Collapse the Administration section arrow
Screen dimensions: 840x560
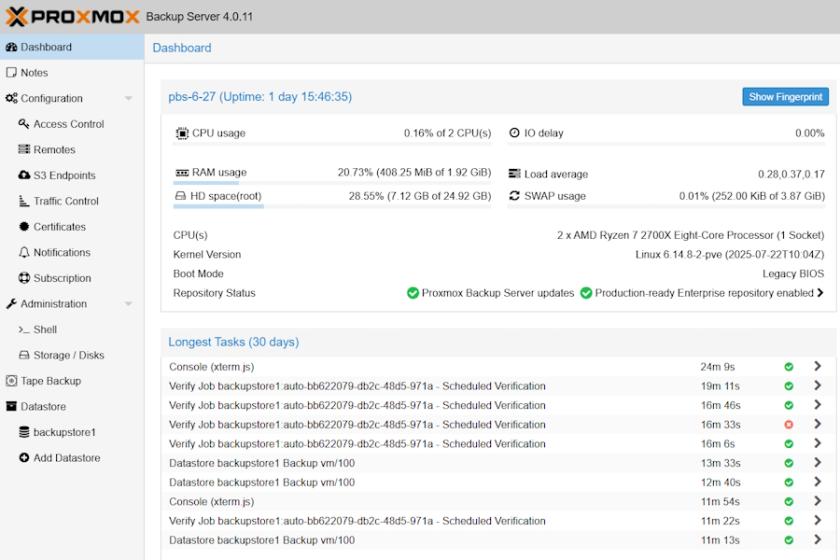(x=129, y=304)
